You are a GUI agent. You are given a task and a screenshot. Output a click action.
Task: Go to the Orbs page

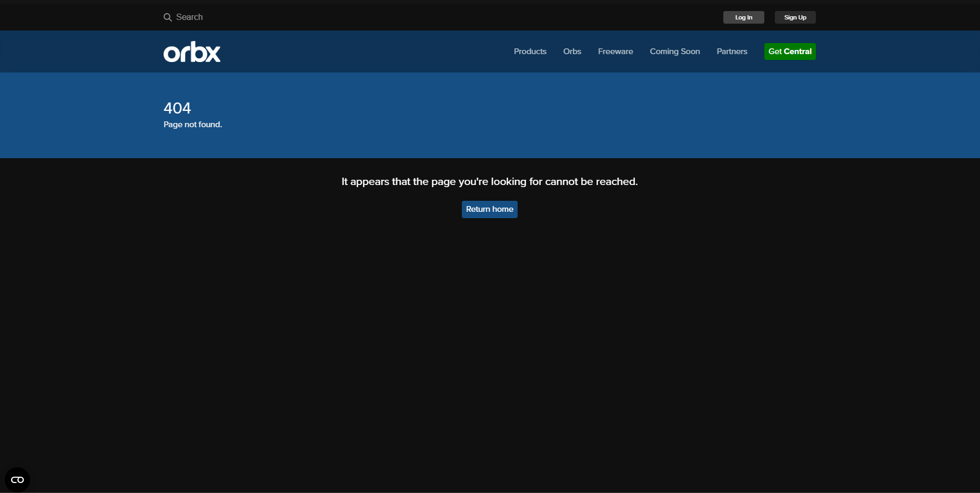point(572,52)
